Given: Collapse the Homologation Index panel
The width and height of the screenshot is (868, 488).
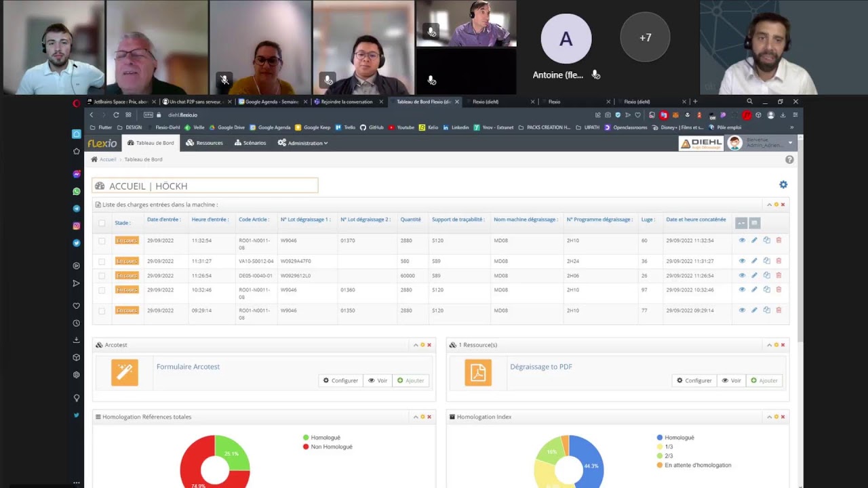Looking at the screenshot, I should click(x=769, y=417).
